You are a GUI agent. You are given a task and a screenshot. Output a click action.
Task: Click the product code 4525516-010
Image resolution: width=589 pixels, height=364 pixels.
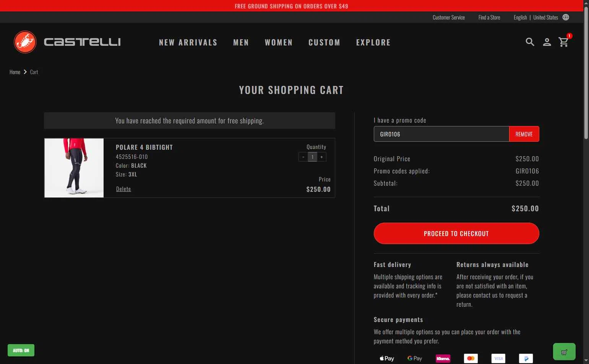coord(132,157)
